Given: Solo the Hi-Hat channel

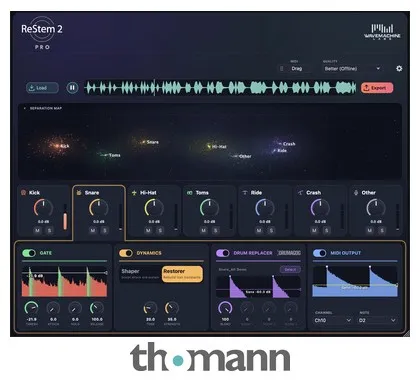Looking at the screenshot, I should 160,230.
